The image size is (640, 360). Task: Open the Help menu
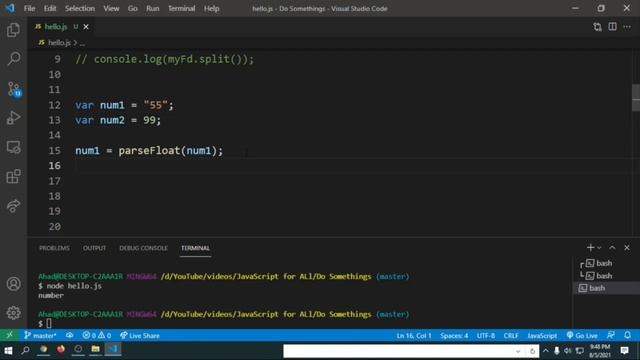(211, 8)
